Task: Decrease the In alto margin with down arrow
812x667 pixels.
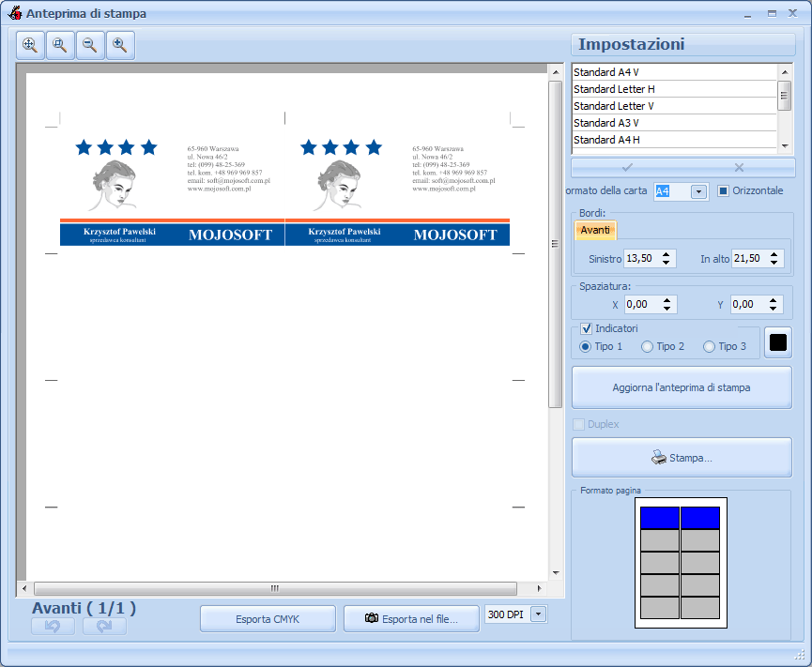Action: 774,263
